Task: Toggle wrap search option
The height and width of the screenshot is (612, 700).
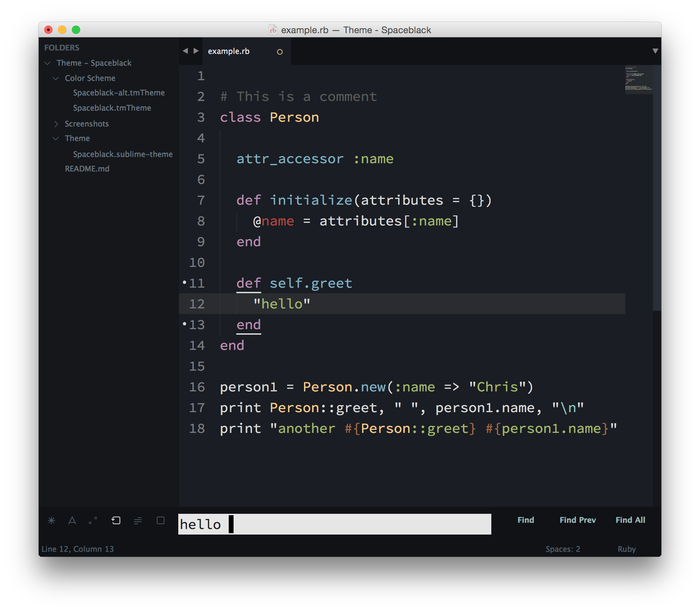Action: [116, 520]
